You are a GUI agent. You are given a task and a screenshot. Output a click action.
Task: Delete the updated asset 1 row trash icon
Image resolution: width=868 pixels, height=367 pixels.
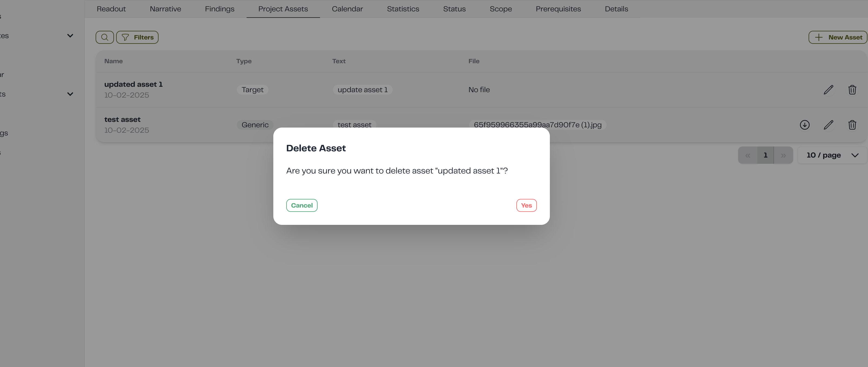[852, 90]
